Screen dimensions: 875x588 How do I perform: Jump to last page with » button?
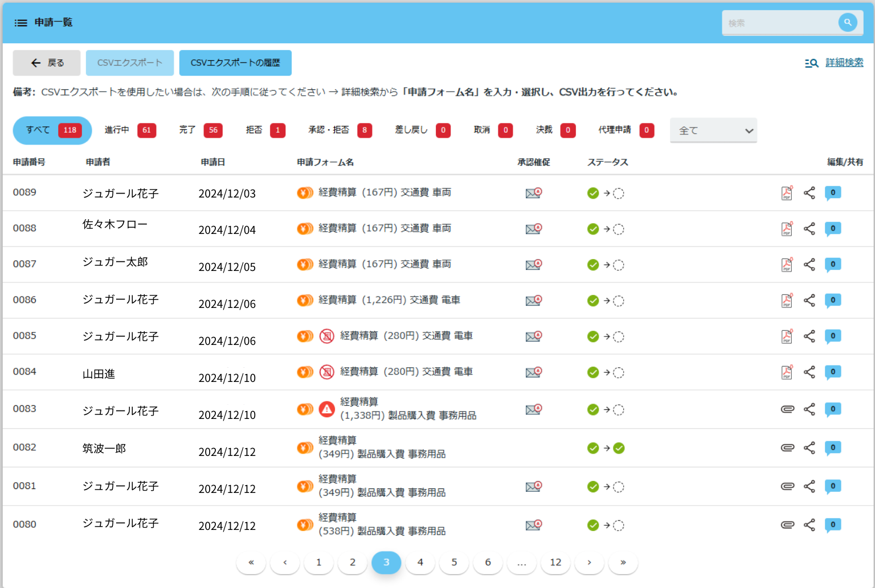coord(623,562)
